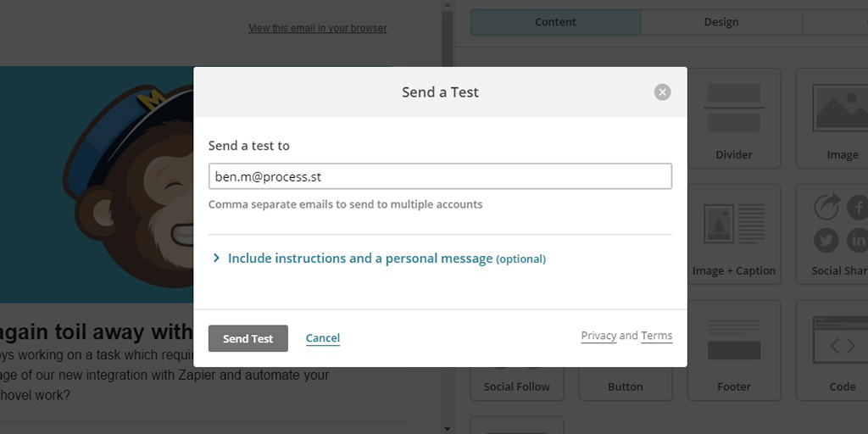Open the Privacy link
The width and height of the screenshot is (868, 434).
tap(598, 336)
